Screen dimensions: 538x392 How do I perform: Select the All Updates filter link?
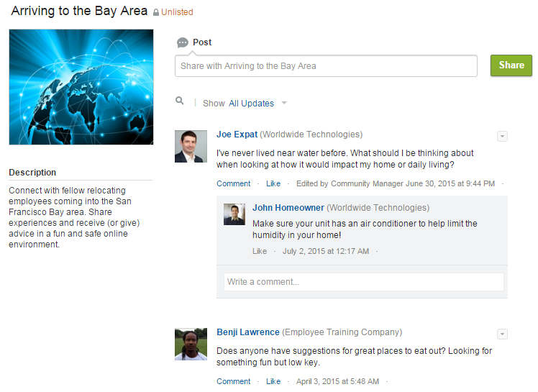pos(251,104)
